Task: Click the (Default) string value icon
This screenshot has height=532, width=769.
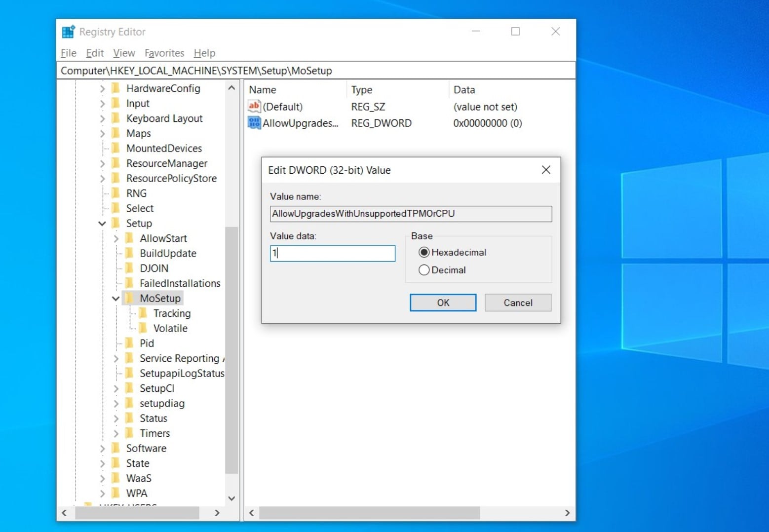Action: [x=254, y=106]
